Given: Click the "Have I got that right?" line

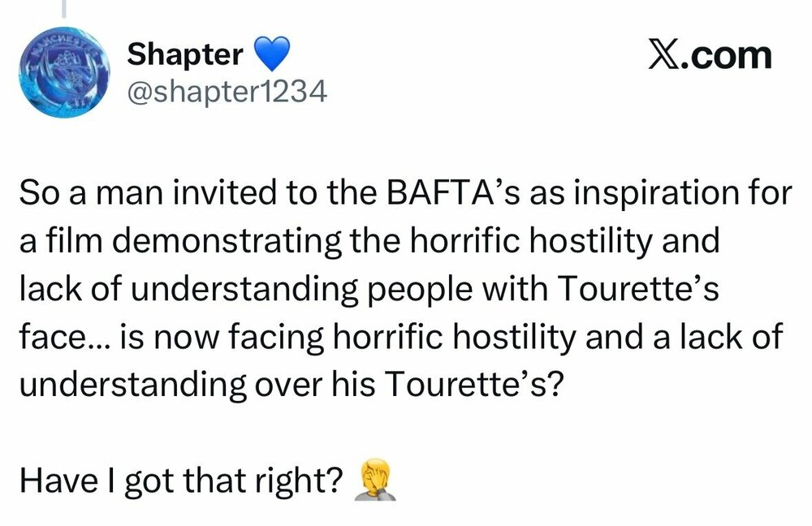Looking at the screenshot, I should (x=179, y=483).
